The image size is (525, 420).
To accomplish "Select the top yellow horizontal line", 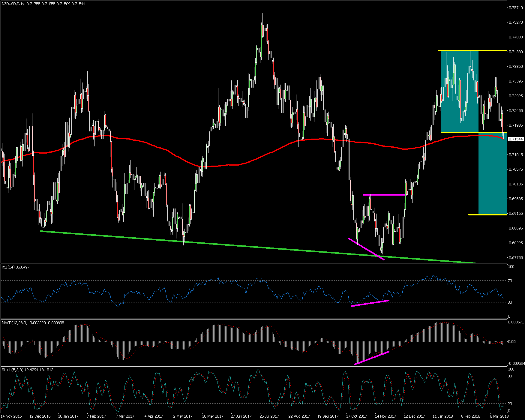I will coord(472,50).
